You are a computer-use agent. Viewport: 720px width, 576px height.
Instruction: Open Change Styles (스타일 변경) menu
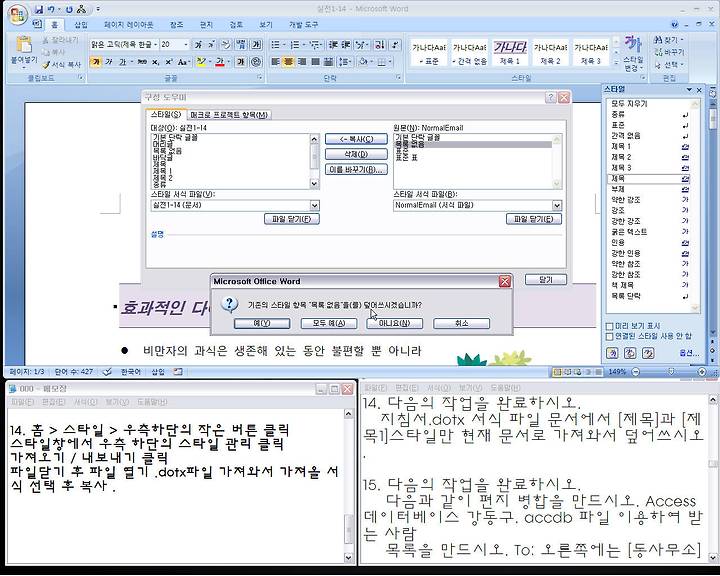click(633, 54)
